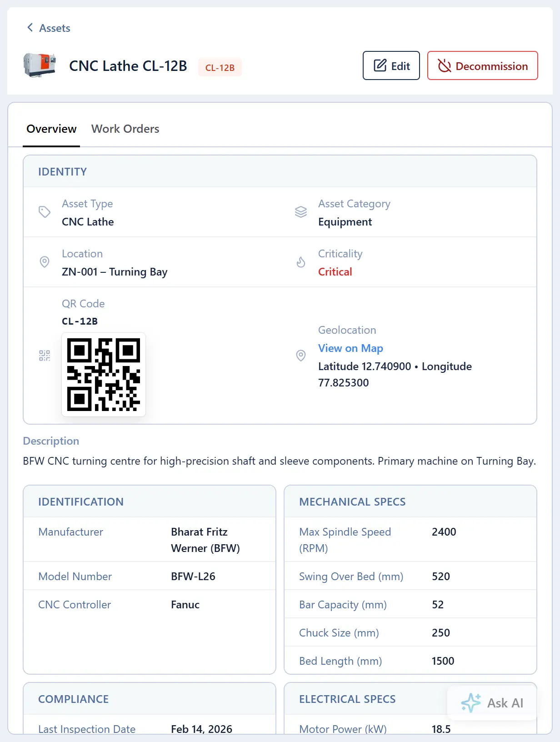Image resolution: width=560 pixels, height=742 pixels.
Task: Click the back chevron beside Assets
Action: (x=30, y=28)
